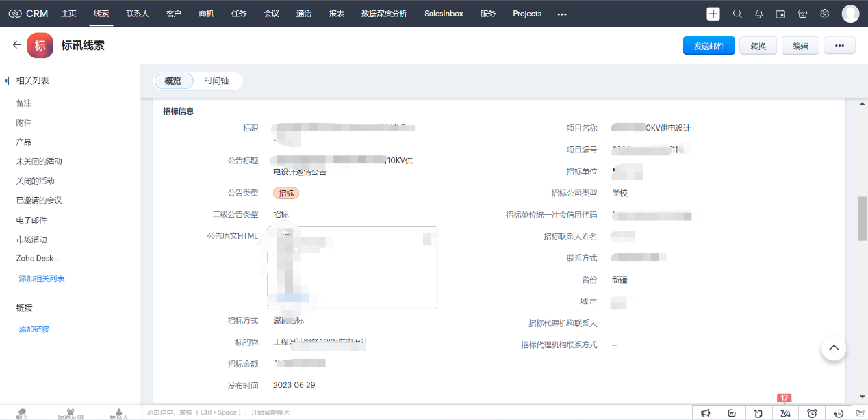Open the more actions ellipsis beside 编辑

tap(839, 45)
